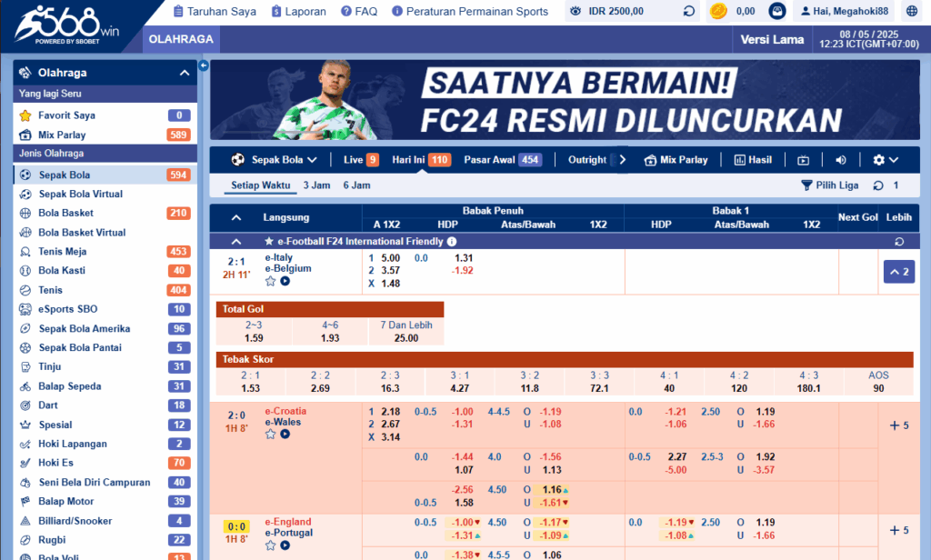Open the Sepak Bola sport dropdown
The height and width of the screenshot is (560, 931).
point(274,160)
